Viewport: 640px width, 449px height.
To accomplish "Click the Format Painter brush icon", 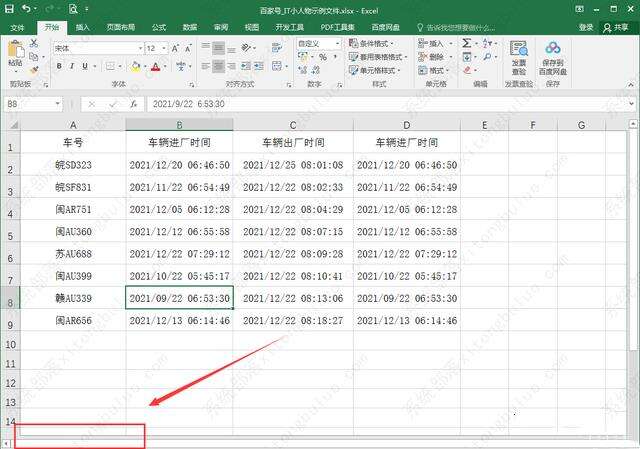I will point(34,70).
